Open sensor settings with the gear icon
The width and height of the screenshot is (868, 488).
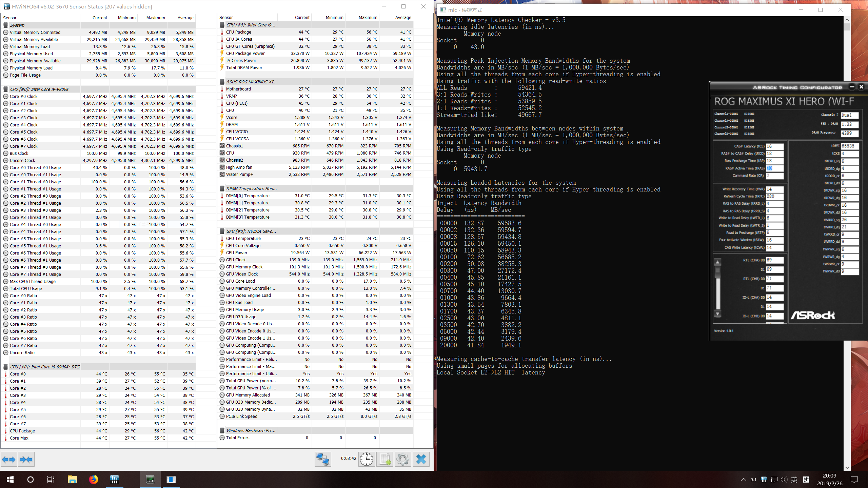[403, 459]
